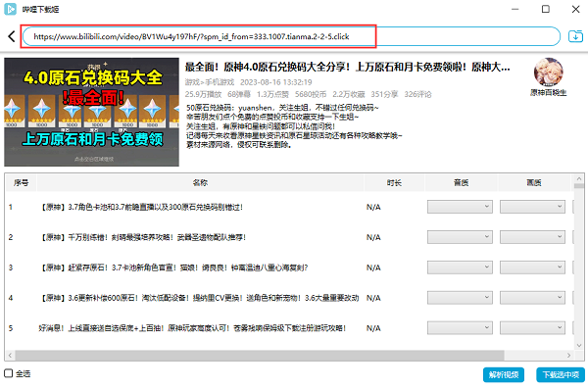Click the 5680投币 coin count
Screen dimensions: 588x389
coord(311,94)
